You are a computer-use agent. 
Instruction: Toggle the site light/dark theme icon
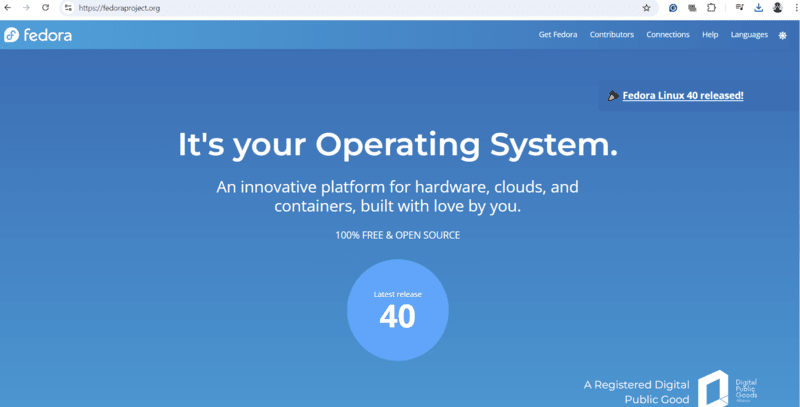[783, 35]
